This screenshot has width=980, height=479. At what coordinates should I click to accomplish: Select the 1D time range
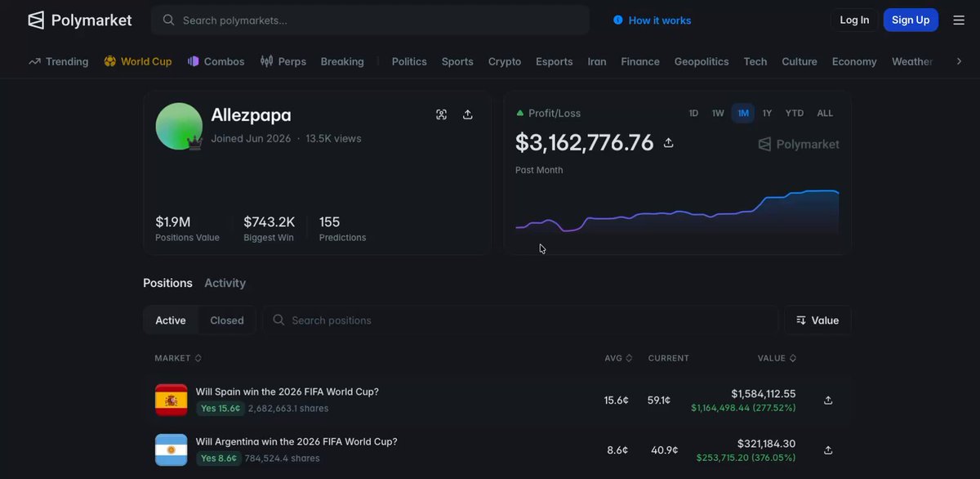(x=693, y=114)
